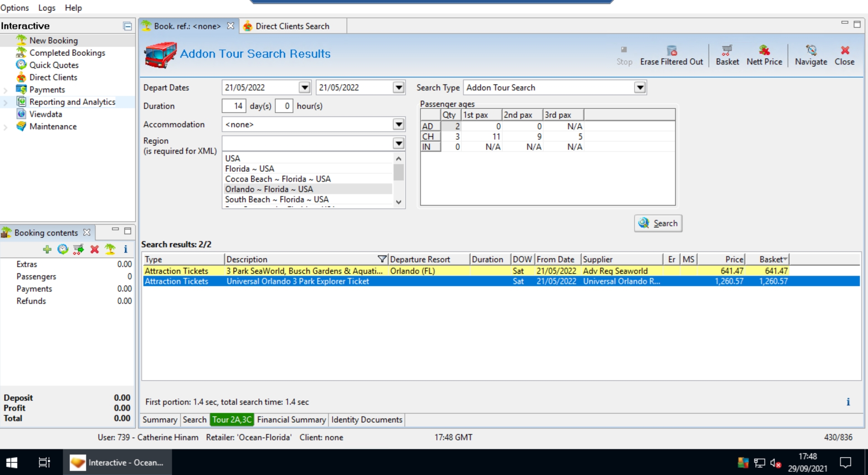Viewport: 868px width, 475px height.
Task: Click the CH quantity cell in Passenger ages
Action: tap(451, 136)
